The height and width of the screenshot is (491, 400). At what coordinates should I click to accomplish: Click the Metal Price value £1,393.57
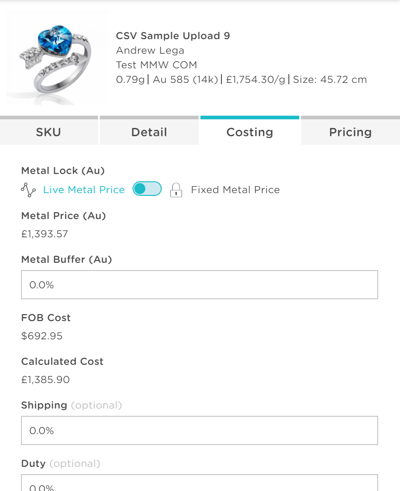(x=45, y=234)
